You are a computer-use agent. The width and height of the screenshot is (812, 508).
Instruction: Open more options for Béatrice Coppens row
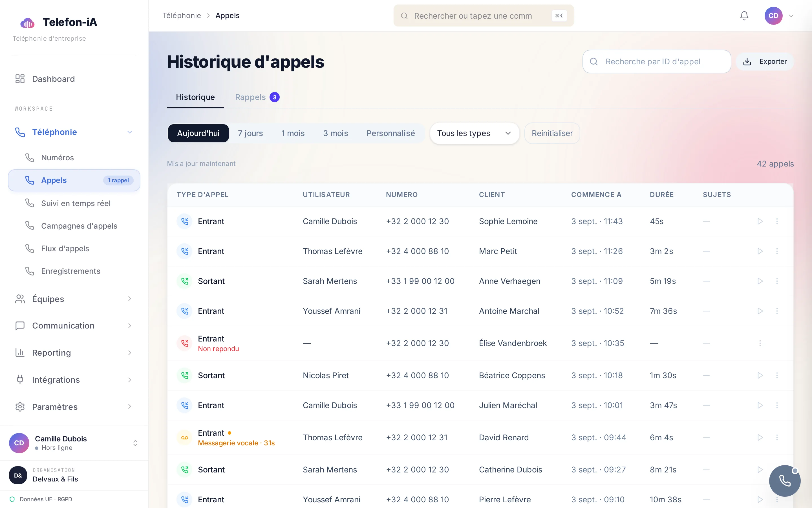tap(777, 375)
